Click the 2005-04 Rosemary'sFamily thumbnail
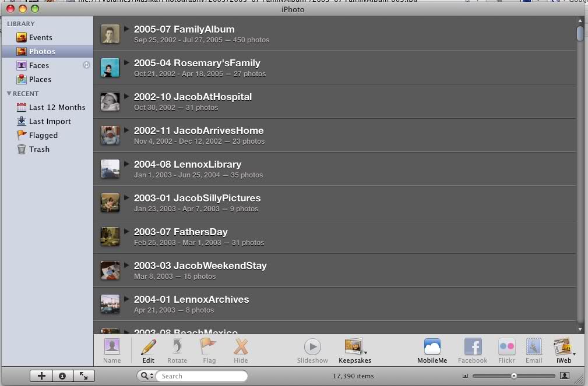The image size is (588, 386). pyautogui.click(x=110, y=68)
